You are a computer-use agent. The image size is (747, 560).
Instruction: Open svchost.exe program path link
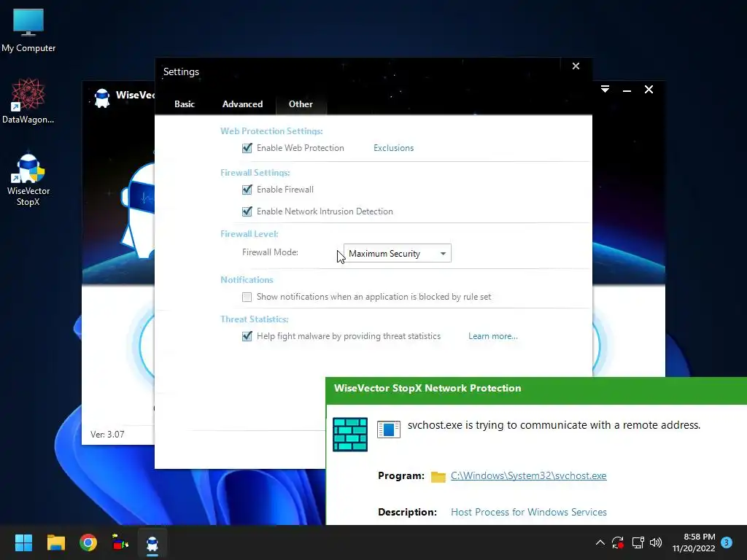(528, 475)
